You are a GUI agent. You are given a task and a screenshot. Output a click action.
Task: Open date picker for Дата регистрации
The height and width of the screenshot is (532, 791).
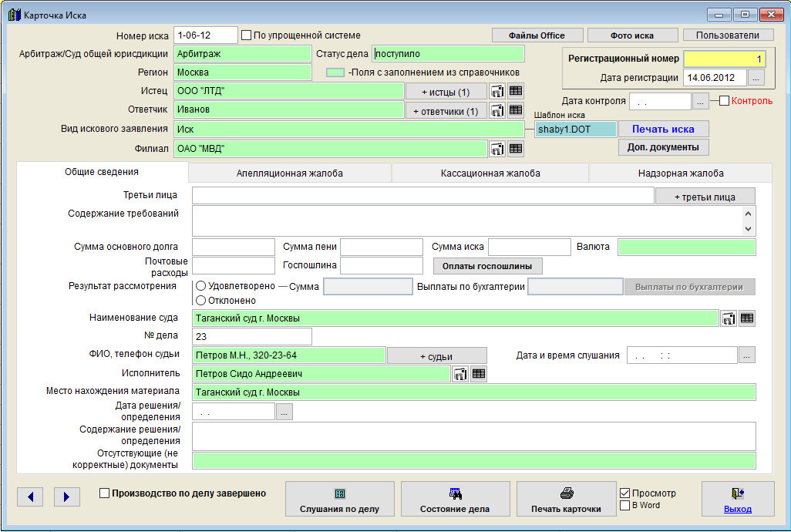coord(756,78)
